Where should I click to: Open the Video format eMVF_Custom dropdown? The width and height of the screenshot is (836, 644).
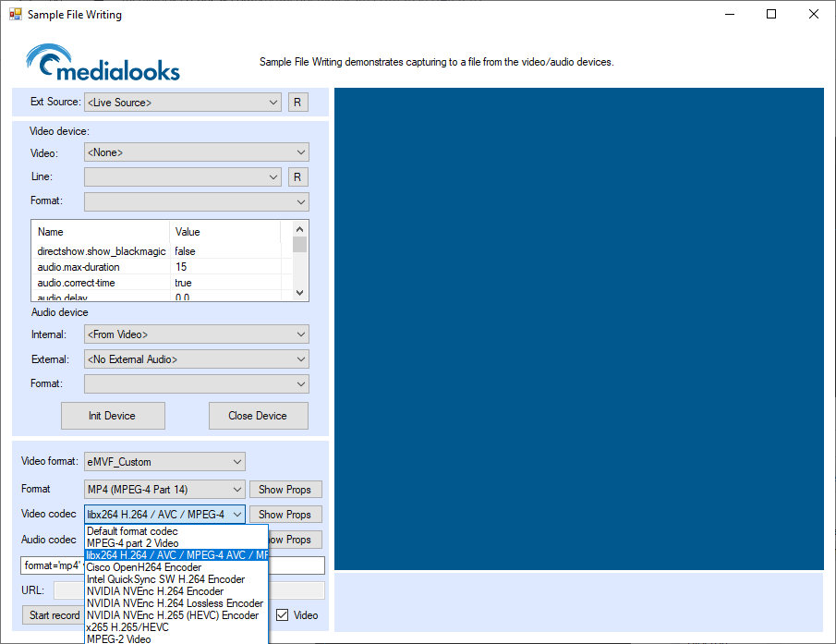click(x=164, y=462)
